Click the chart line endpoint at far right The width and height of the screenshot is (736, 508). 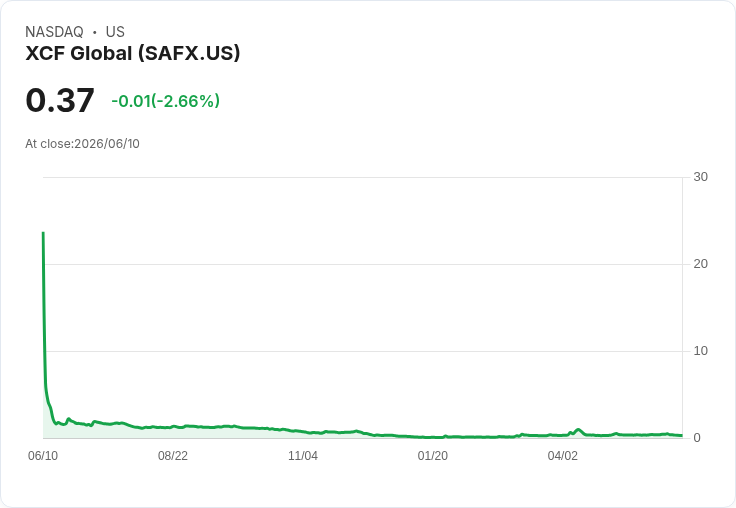pyautogui.click(x=681, y=435)
